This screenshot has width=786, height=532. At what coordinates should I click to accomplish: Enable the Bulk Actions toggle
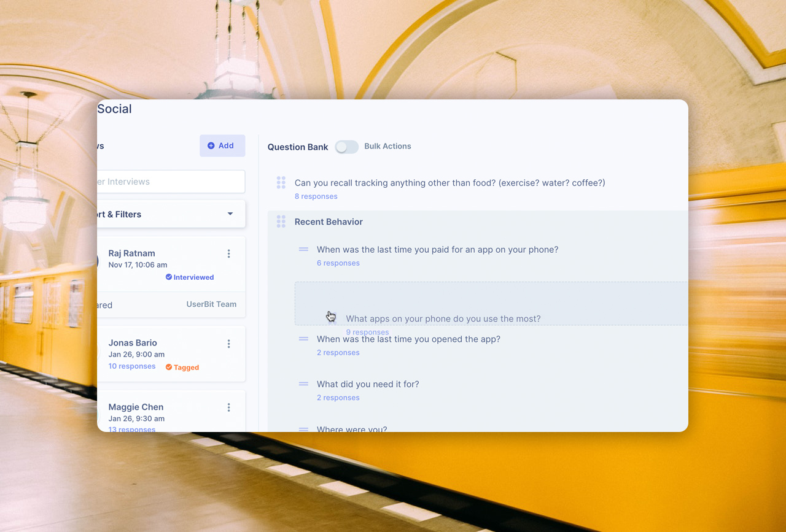[347, 147]
